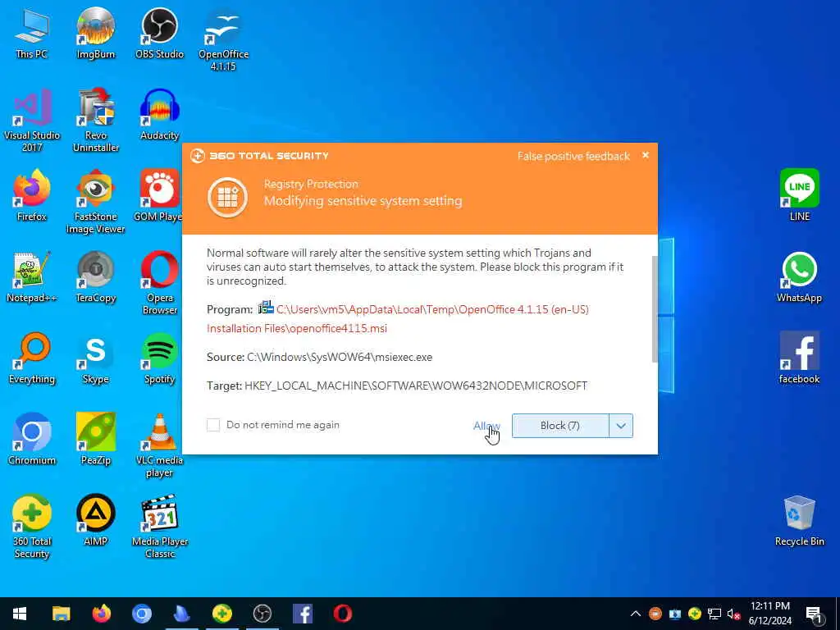Select the Notepad++ desktop shortcut

point(32,277)
